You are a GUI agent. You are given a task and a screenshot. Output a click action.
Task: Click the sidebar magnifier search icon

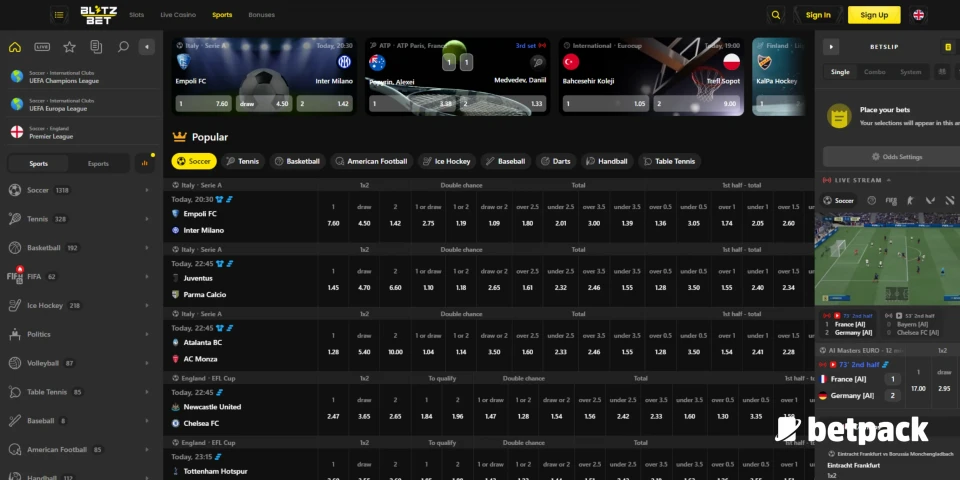pyautogui.click(x=123, y=47)
